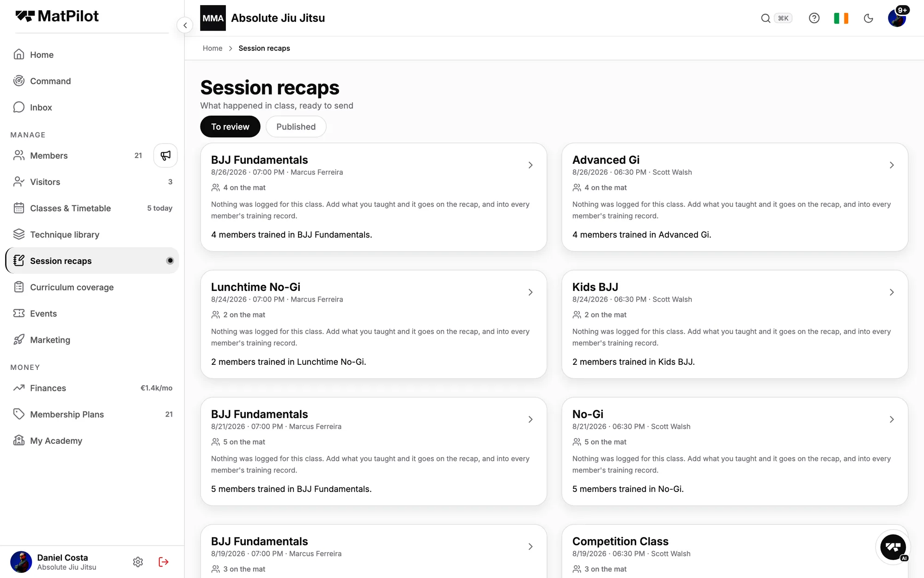Expand the Advanced Gi recap chevron
This screenshot has width=924, height=578.
click(892, 165)
